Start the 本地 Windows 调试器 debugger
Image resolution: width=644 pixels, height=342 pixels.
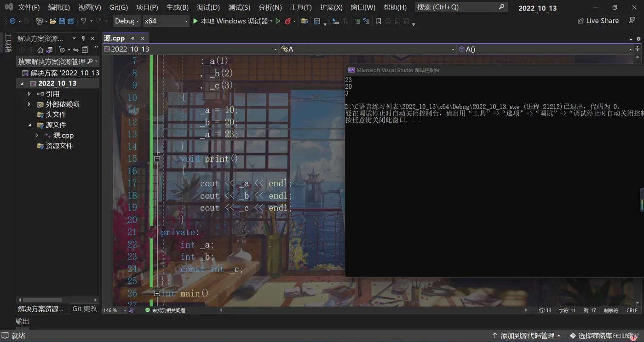230,21
